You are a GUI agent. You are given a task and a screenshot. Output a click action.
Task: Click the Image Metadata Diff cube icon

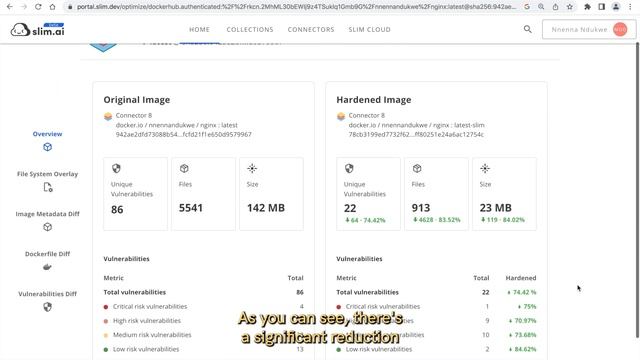(47, 227)
